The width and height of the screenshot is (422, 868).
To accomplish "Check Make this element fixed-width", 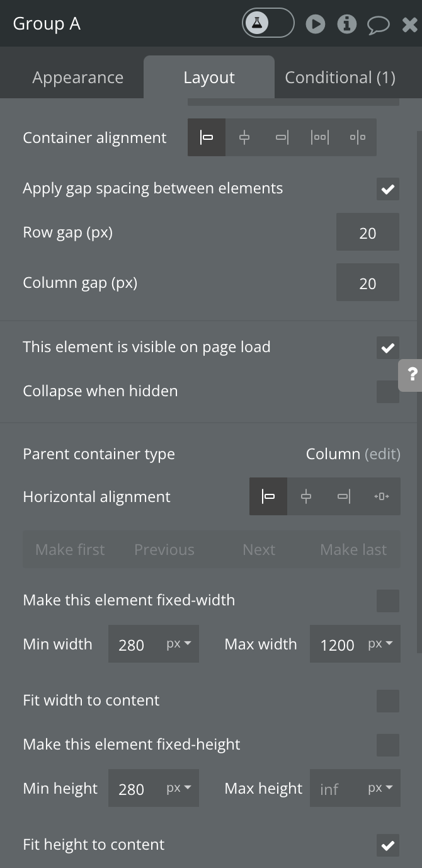I will [387, 601].
